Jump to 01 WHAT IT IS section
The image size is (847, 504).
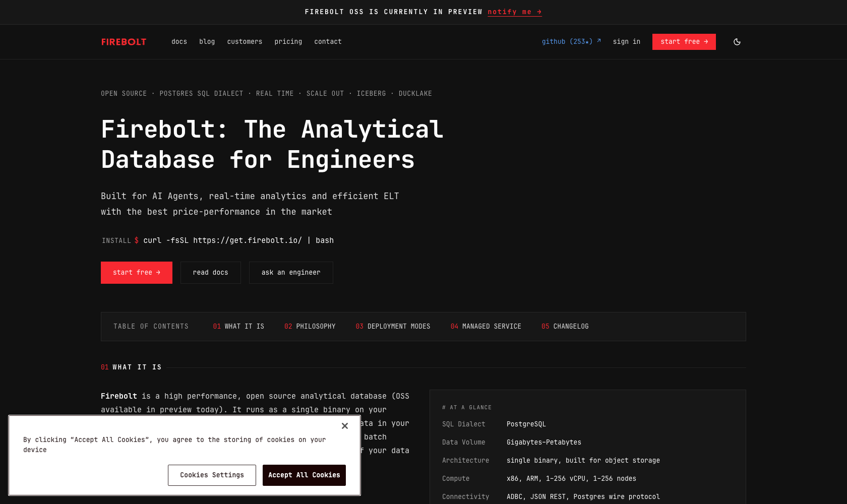(x=238, y=327)
